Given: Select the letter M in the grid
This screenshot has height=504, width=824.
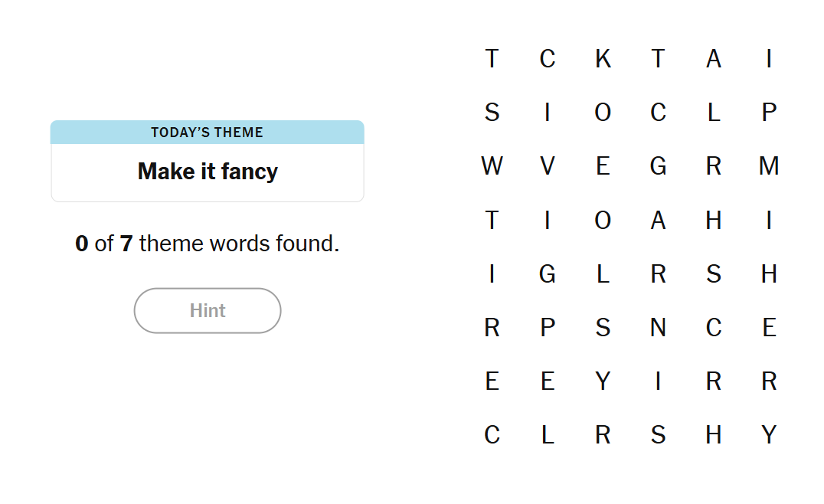Looking at the screenshot, I should point(769,166).
